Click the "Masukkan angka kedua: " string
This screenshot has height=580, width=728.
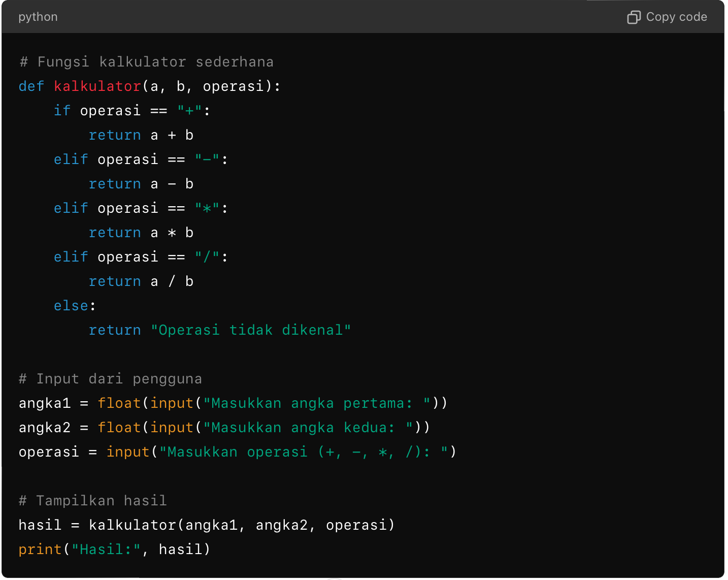point(308,428)
